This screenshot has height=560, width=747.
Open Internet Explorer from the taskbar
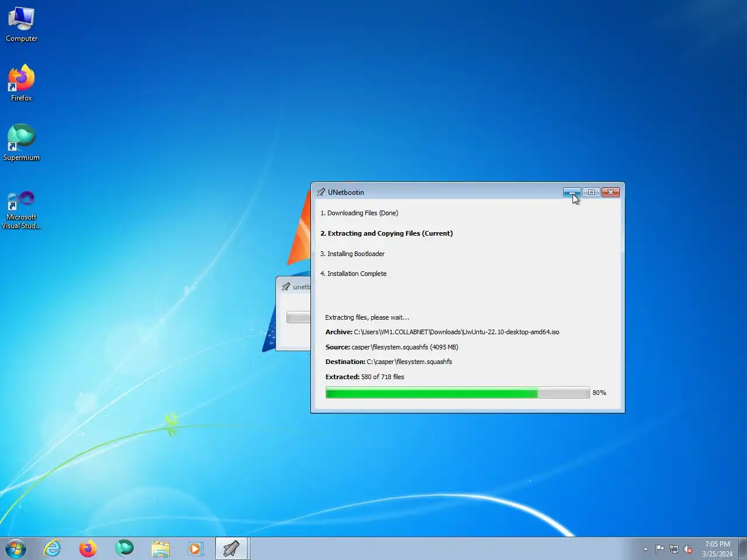pos(53,549)
